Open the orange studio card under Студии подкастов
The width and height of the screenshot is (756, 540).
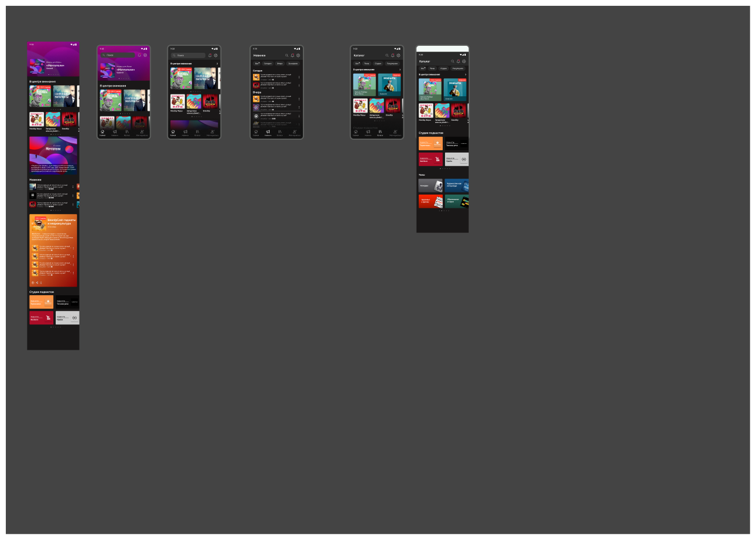tap(431, 143)
